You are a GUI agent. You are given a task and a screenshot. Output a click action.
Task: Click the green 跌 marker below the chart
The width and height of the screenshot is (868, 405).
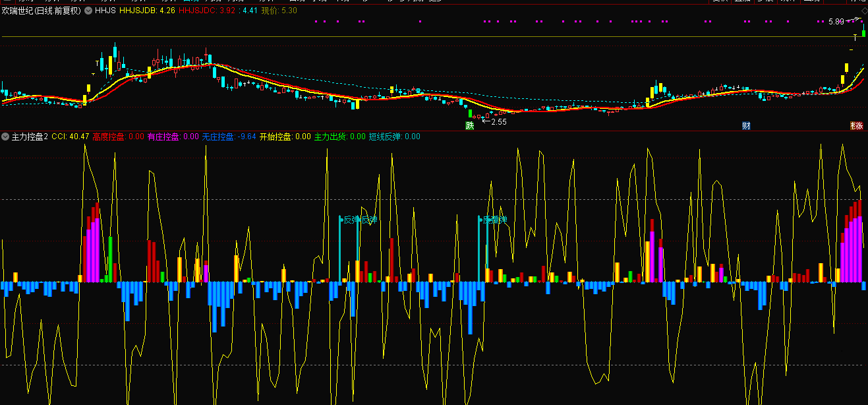(x=470, y=125)
